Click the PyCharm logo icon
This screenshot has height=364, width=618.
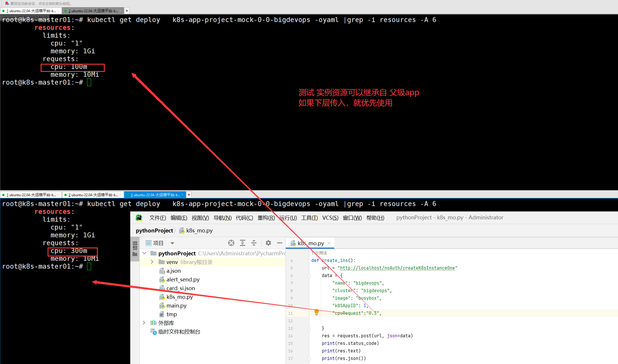point(139,218)
